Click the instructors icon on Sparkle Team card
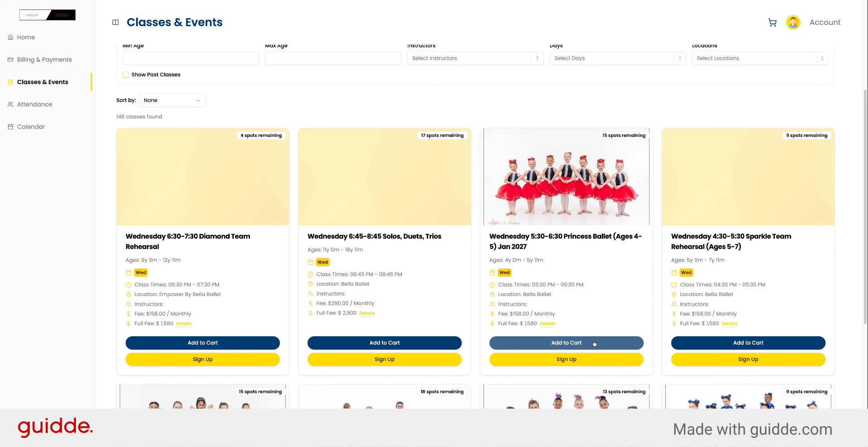Image resolution: width=868 pixels, height=447 pixels. coord(674,304)
